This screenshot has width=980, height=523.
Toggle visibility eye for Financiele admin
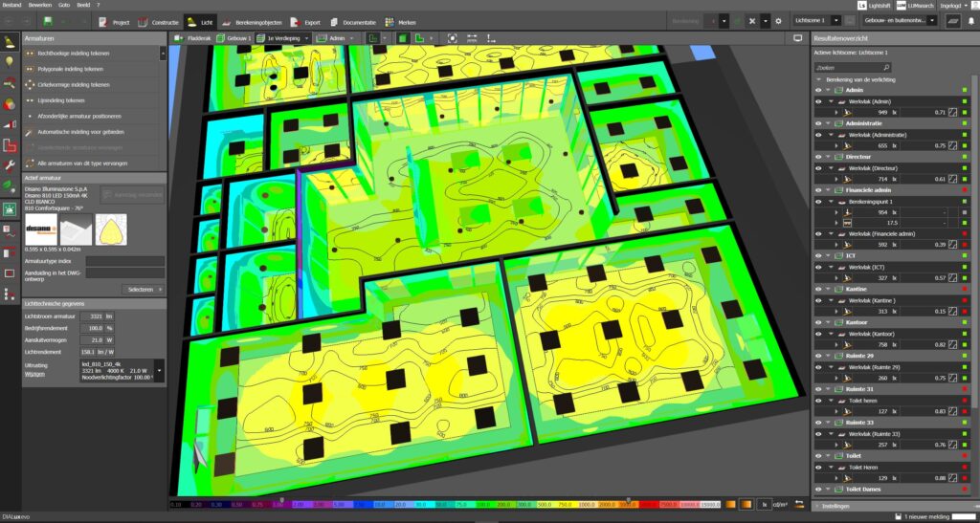coord(818,190)
